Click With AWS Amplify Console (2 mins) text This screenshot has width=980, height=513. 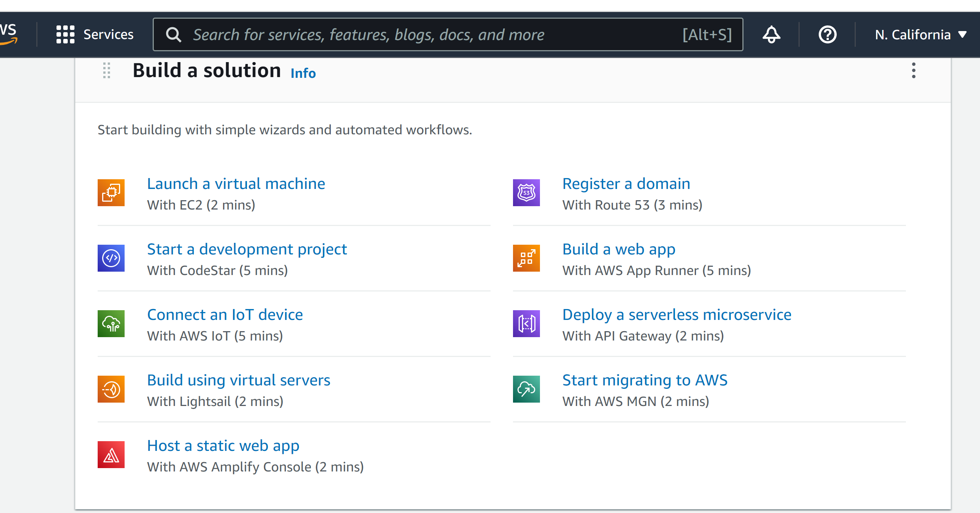255,467
